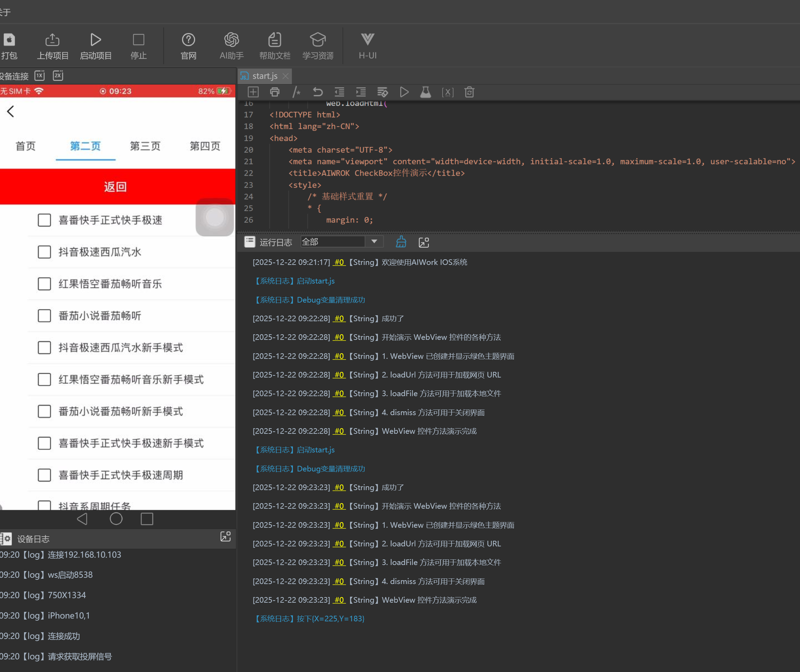Clear the run log with broom icon
The width and height of the screenshot is (800, 672).
point(401,242)
